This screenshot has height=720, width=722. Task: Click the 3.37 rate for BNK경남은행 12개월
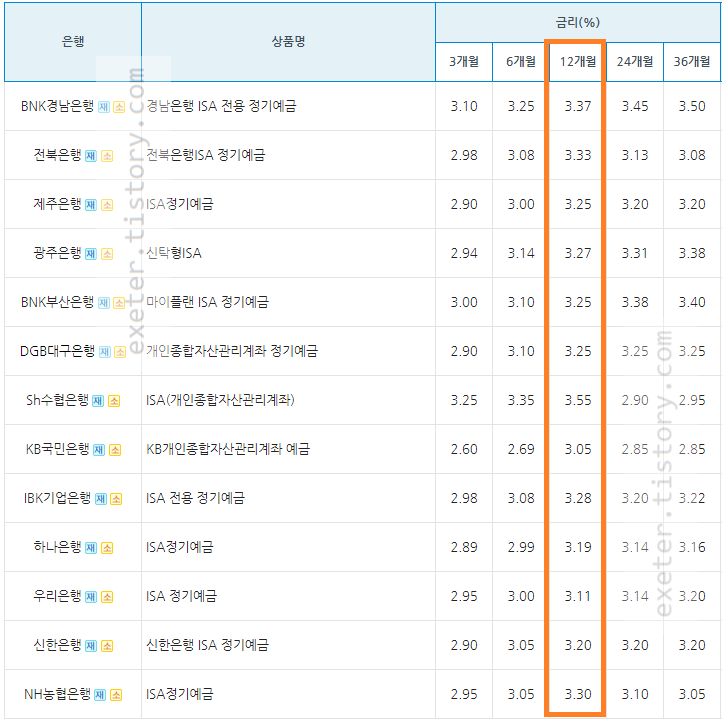[x=578, y=106]
